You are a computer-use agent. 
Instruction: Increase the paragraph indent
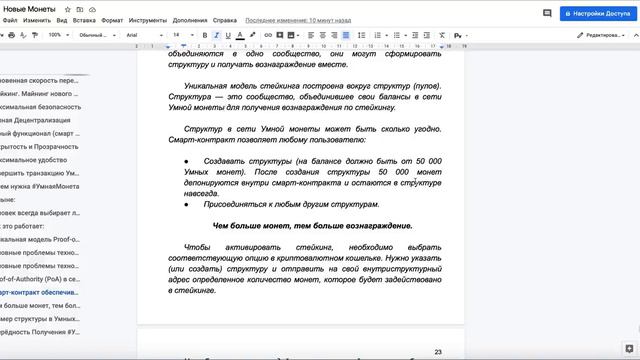pos(427,36)
